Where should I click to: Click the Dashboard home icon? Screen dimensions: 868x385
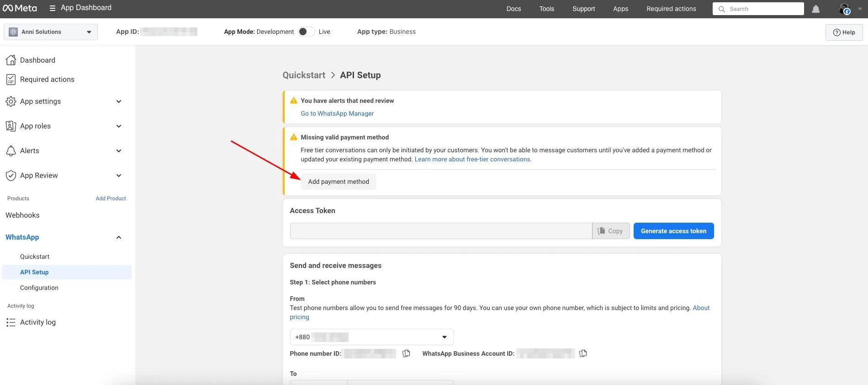coord(11,60)
